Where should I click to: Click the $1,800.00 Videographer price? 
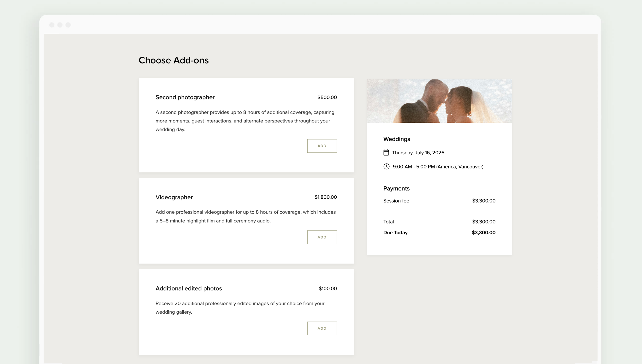[326, 197]
